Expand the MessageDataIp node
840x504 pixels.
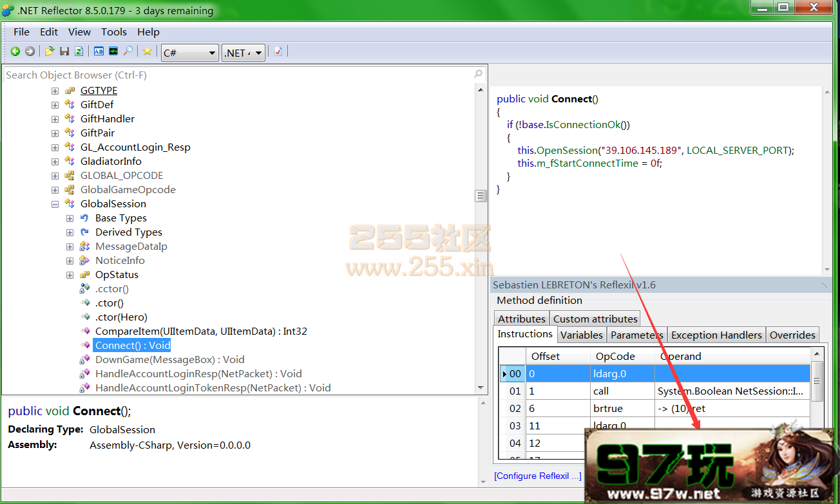(x=70, y=247)
